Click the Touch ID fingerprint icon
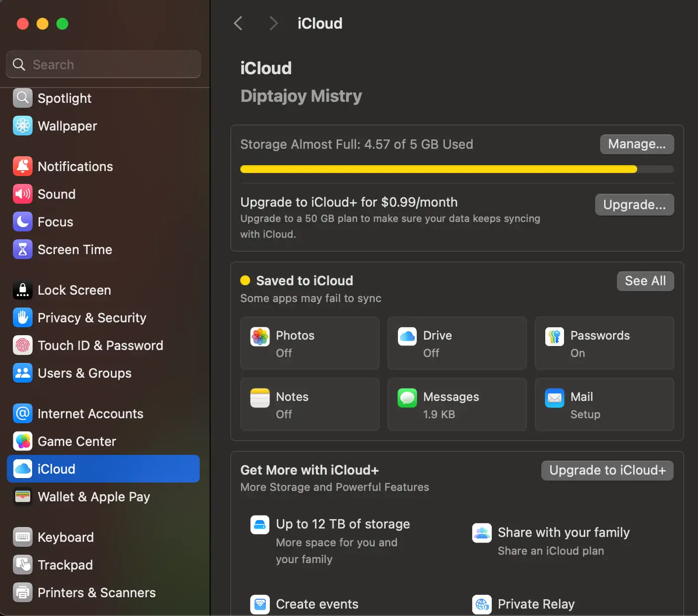698x616 pixels. coord(23,345)
